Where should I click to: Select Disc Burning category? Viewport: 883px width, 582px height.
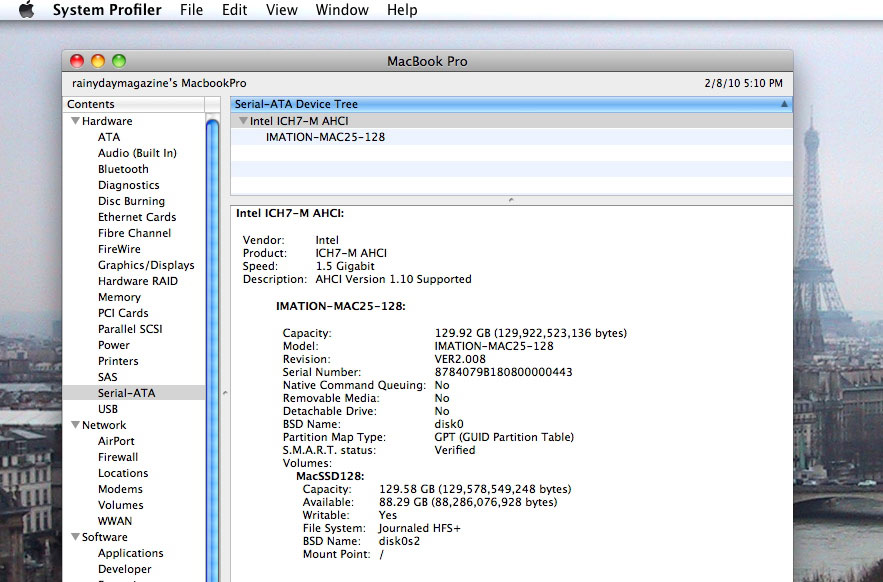[x=131, y=201]
